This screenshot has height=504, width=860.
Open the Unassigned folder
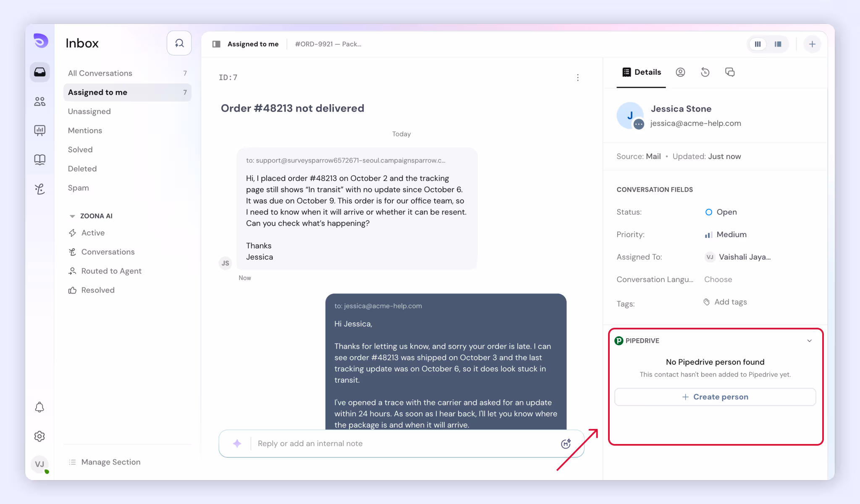click(127, 111)
